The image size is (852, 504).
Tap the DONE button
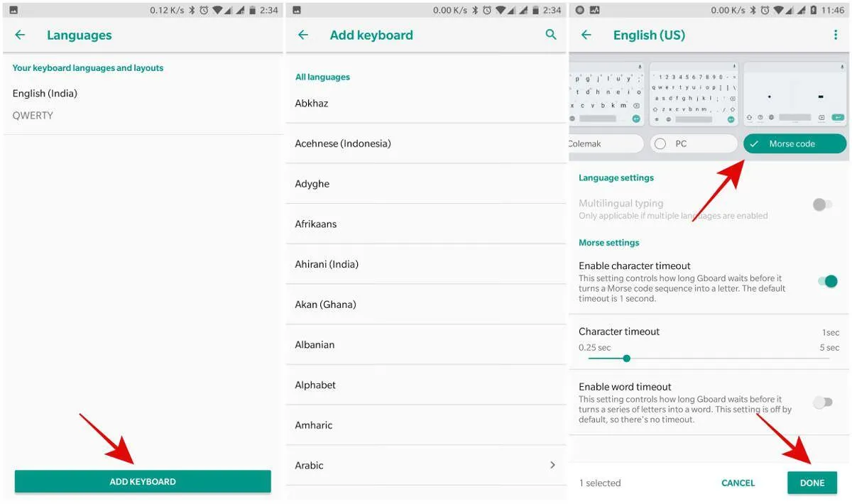point(812,483)
